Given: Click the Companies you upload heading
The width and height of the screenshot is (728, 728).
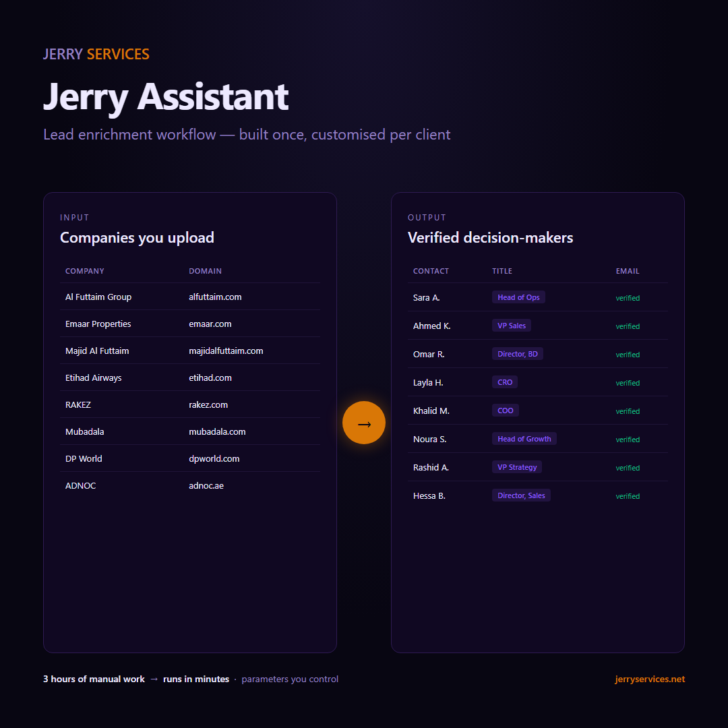Looking at the screenshot, I should click(x=137, y=238).
